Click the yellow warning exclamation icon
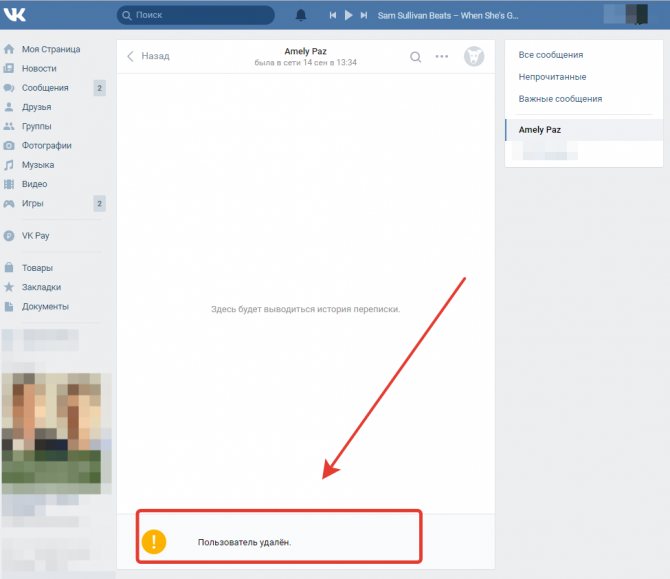The width and height of the screenshot is (670, 579). coord(154,541)
